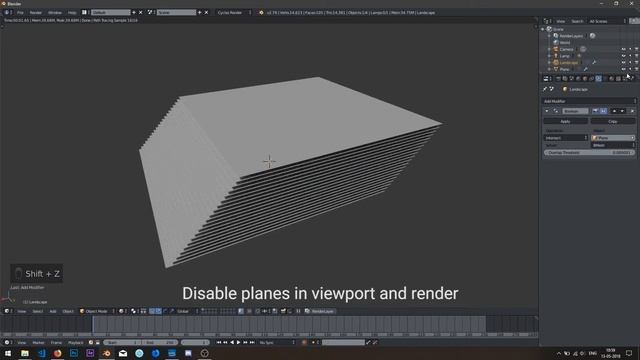Screen dimensions: 640x360
Task: Open All Scenes display dropdown in outliner
Action: (x=607, y=21)
